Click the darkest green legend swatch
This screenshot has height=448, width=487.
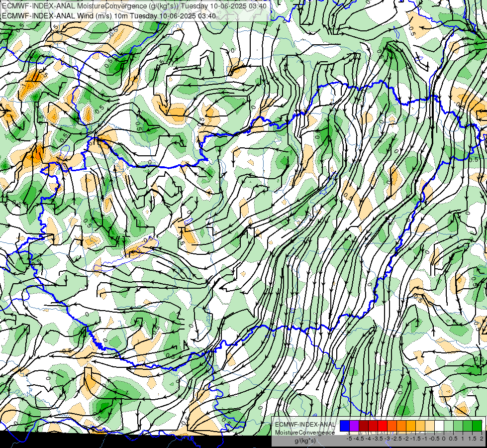point(477,426)
